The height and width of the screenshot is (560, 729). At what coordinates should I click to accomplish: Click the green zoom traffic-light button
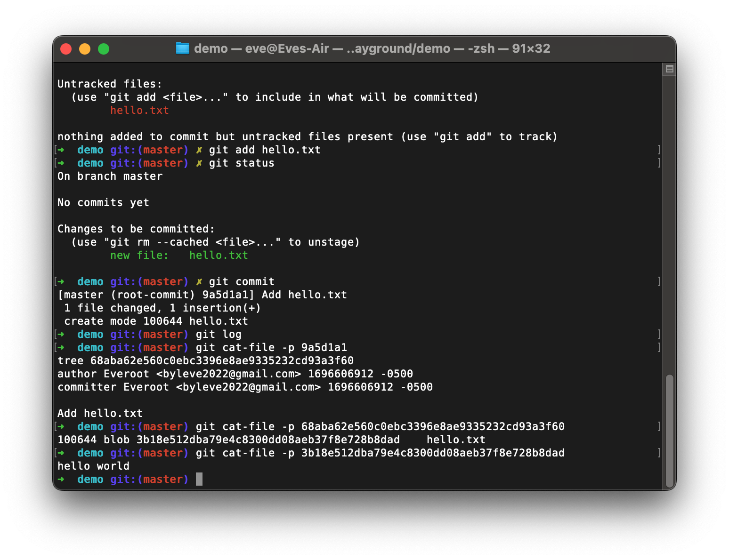pos(104,48)
